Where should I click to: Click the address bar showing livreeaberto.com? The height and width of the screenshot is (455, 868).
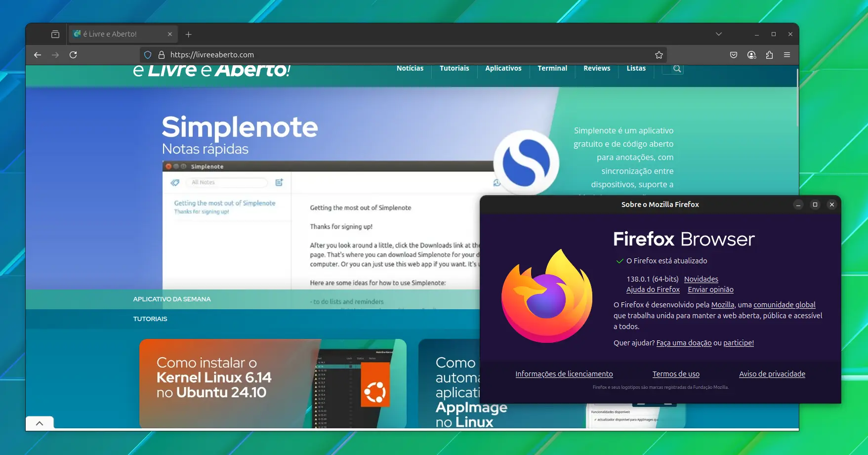(x=403, y=55)
